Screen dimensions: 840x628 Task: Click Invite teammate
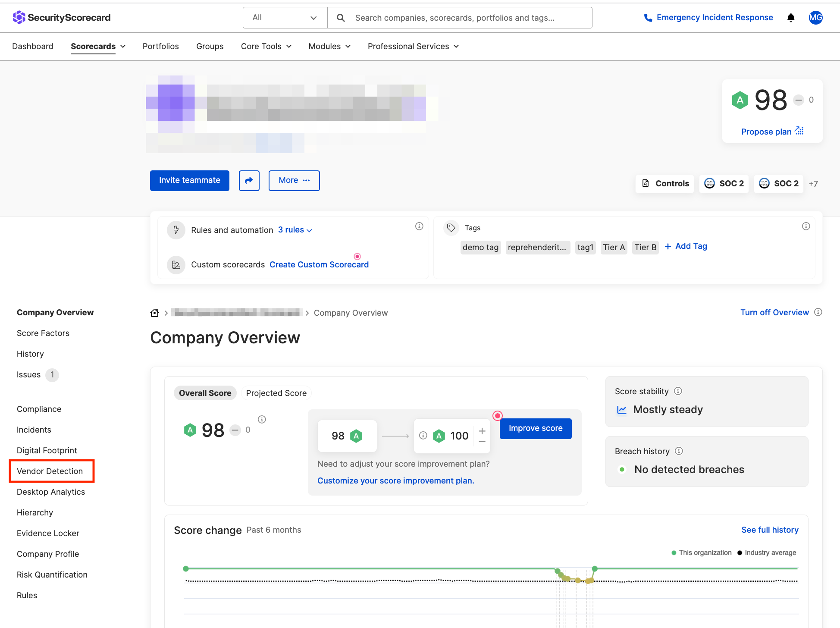190,180
